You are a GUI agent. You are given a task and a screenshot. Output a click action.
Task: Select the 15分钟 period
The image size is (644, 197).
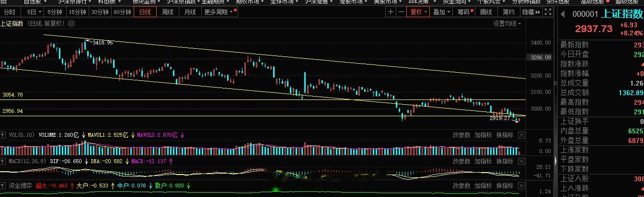(x=77, y=12)
